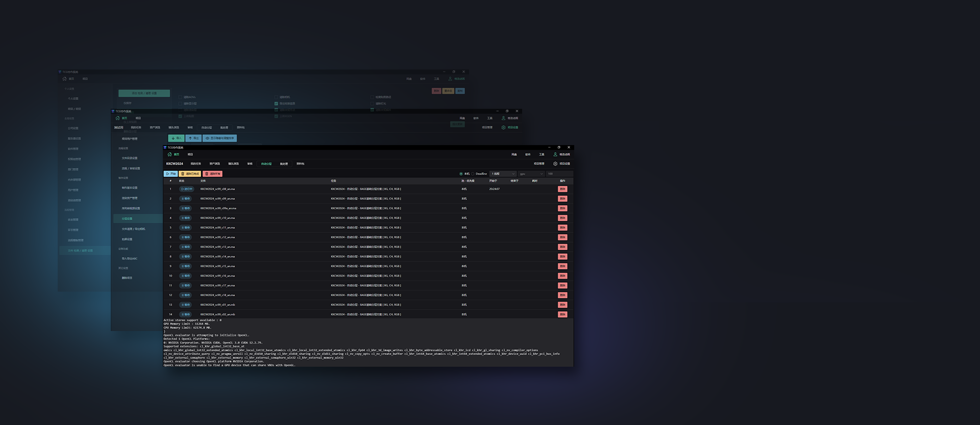The image size is (980, 425).
Task: Open project settings via hexagon gear icon
Action: [x=555, y=164]
